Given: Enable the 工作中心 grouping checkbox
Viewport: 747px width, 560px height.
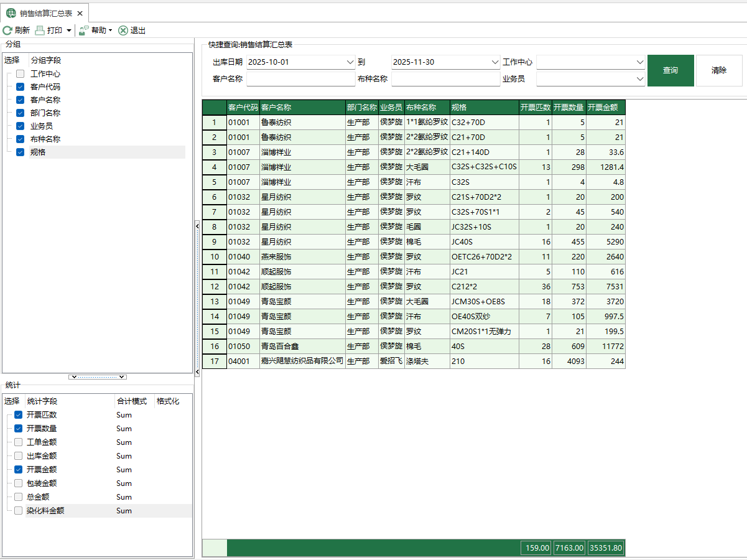Looking at the screenshot, I should click(x=20, y=74).
